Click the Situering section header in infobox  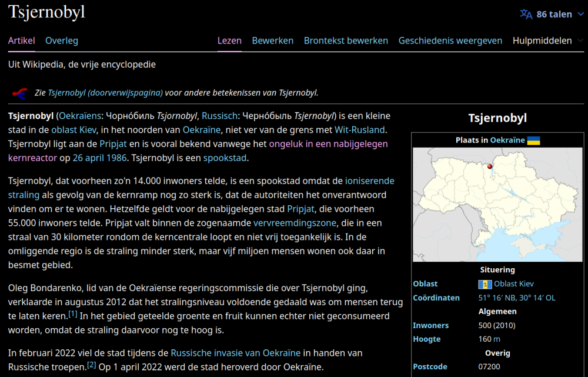pos(497,270)
